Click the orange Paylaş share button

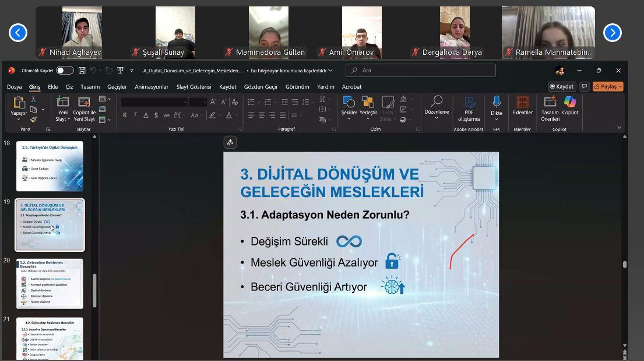pos(608,86)
